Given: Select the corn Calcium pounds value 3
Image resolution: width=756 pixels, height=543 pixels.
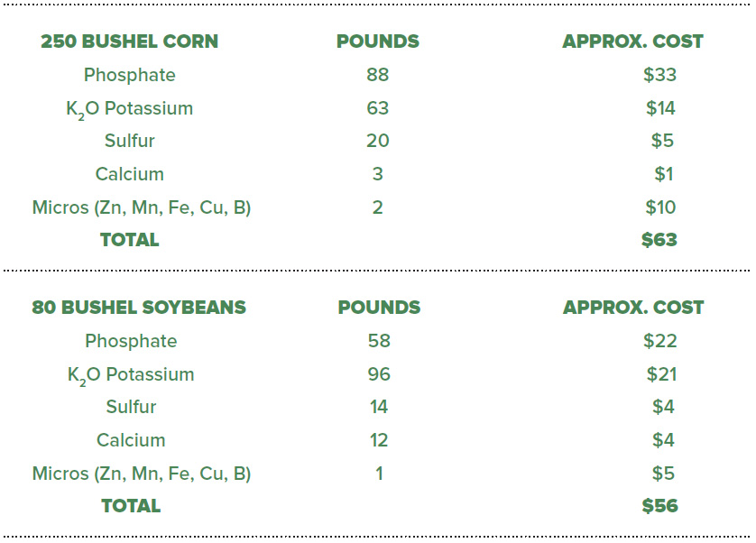Looking at the screenshot, I should click(x=377, y=174).
